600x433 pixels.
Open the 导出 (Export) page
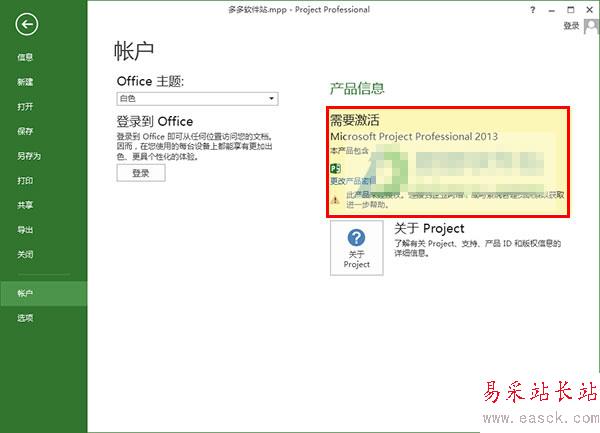[x=25, y=230]
